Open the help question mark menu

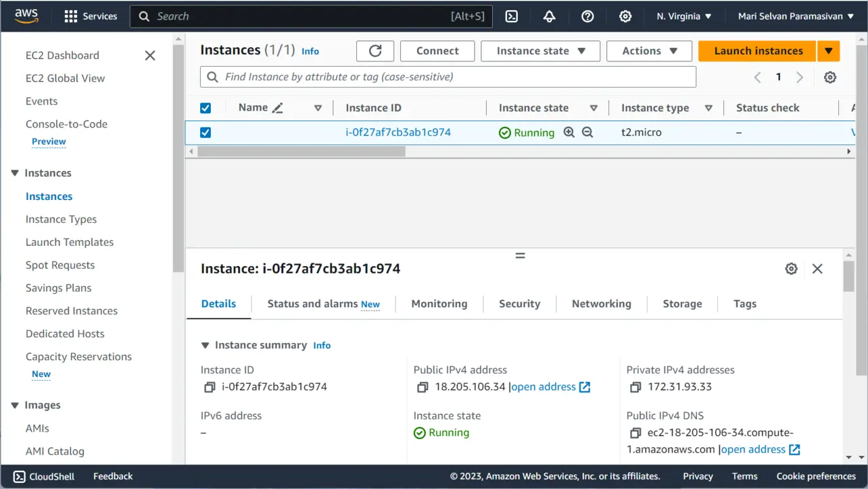[x=587, y=16]
